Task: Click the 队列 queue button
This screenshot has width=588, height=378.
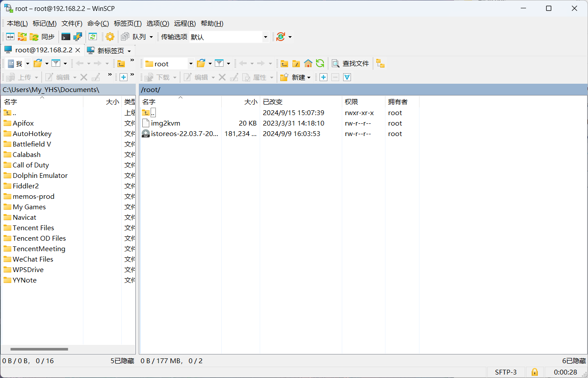Action: click(x=134, y=37)
